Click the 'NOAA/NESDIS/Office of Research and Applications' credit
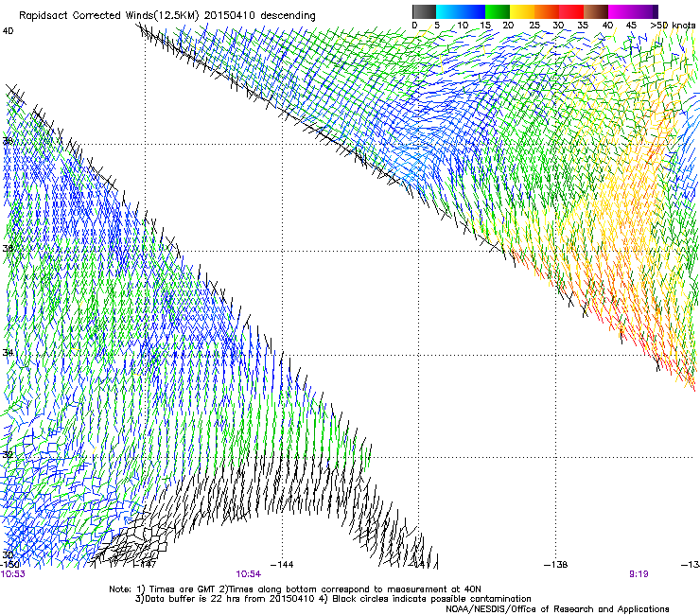Image resolution: width=700 pixels, height=615 pixels. 557,609
